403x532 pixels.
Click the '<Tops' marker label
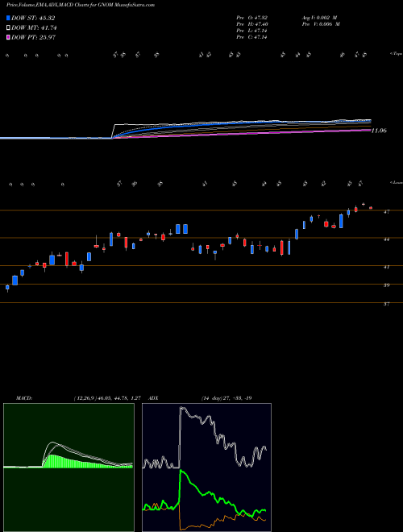[x=397, y=54]
